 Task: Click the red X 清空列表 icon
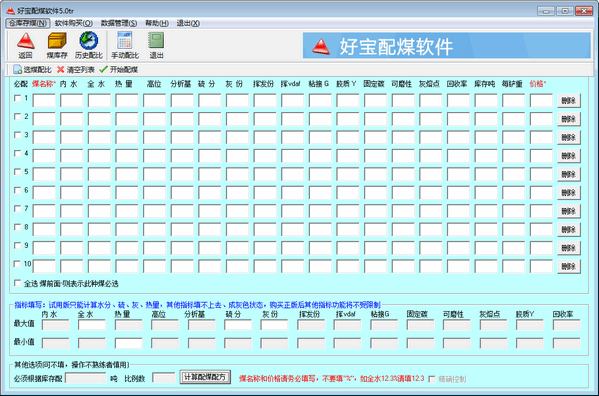[60, 70]
